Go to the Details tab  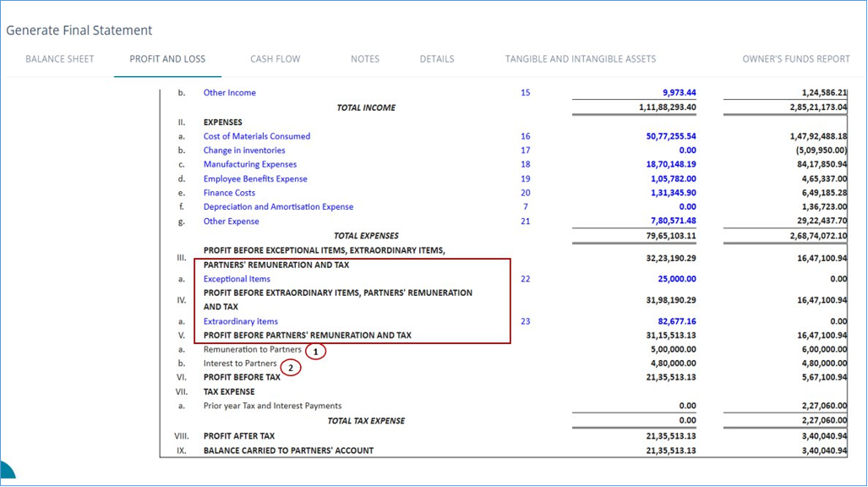[437, 59]
